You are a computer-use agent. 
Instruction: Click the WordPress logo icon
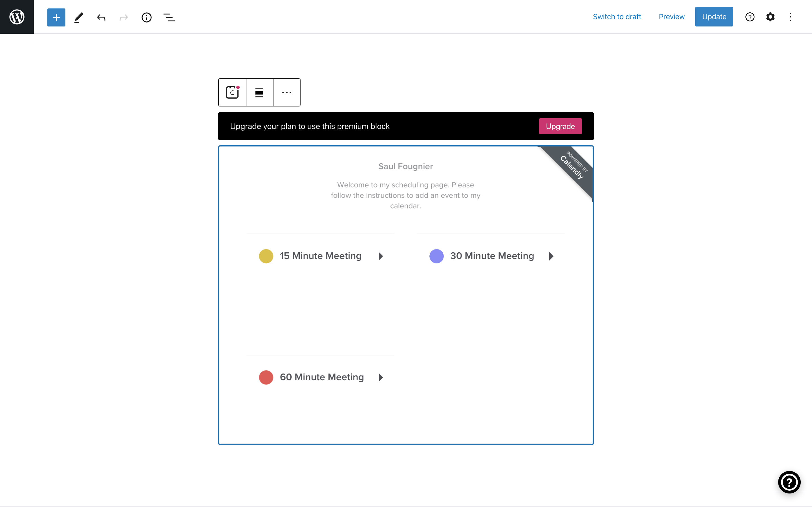[x=17, y=17]
